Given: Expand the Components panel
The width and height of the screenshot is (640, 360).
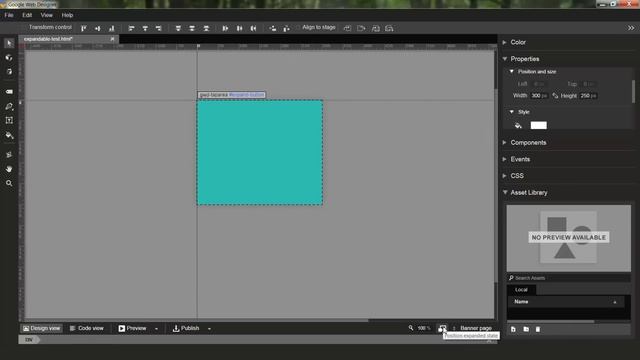Looking at the screenshot, I should point(505,142).
